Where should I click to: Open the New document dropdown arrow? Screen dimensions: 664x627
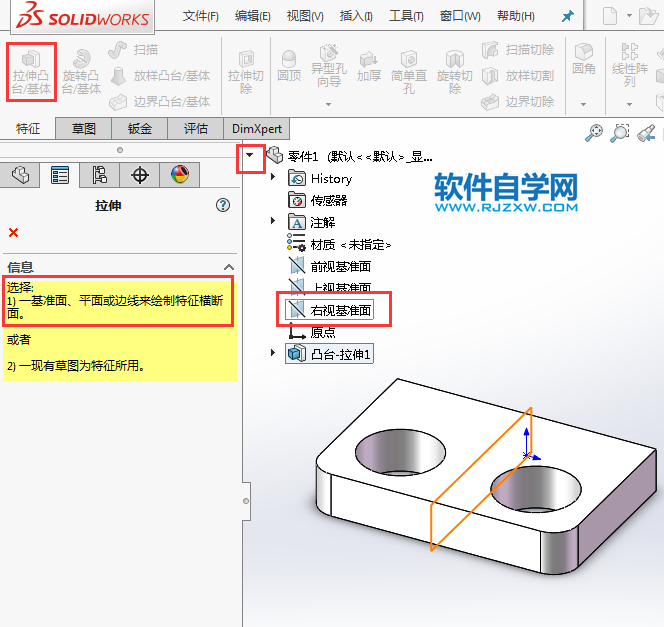[x=629, y=16]
